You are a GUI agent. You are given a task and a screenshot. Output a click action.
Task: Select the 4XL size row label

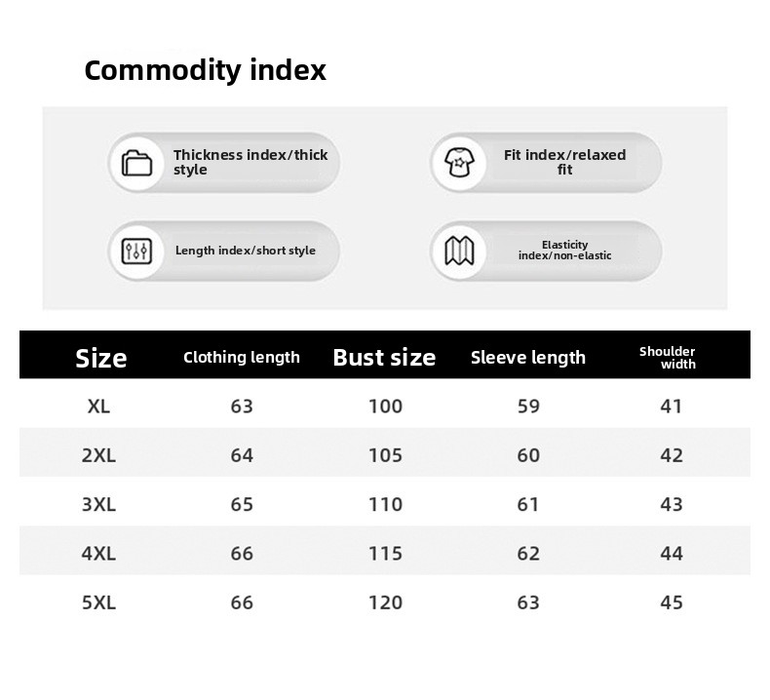[98, 553]
